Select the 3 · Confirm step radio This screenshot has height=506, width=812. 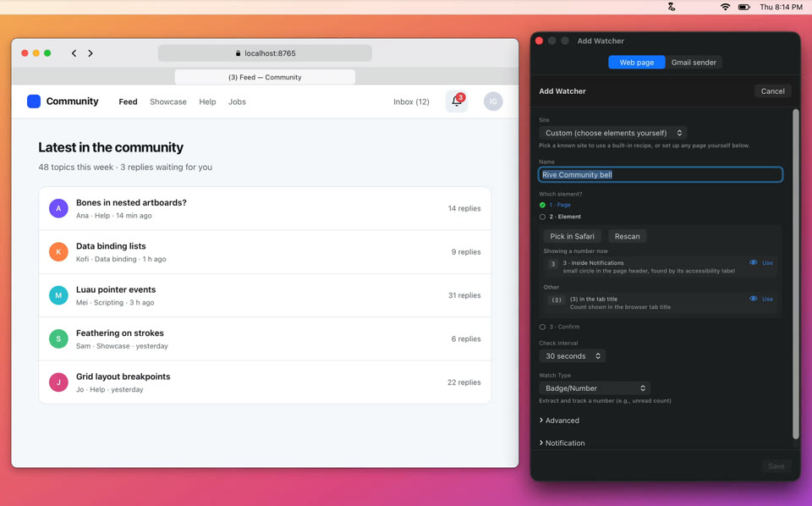542,327
